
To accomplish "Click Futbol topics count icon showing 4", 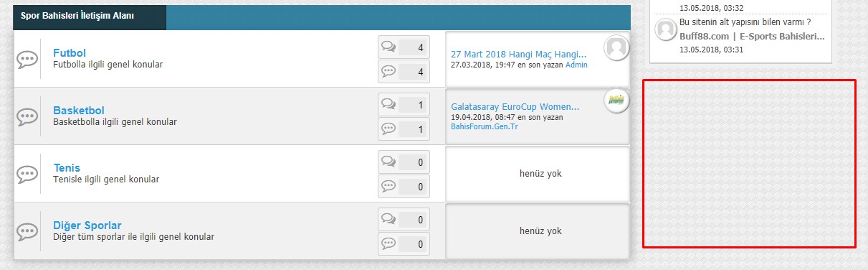I will click(389, 47).
